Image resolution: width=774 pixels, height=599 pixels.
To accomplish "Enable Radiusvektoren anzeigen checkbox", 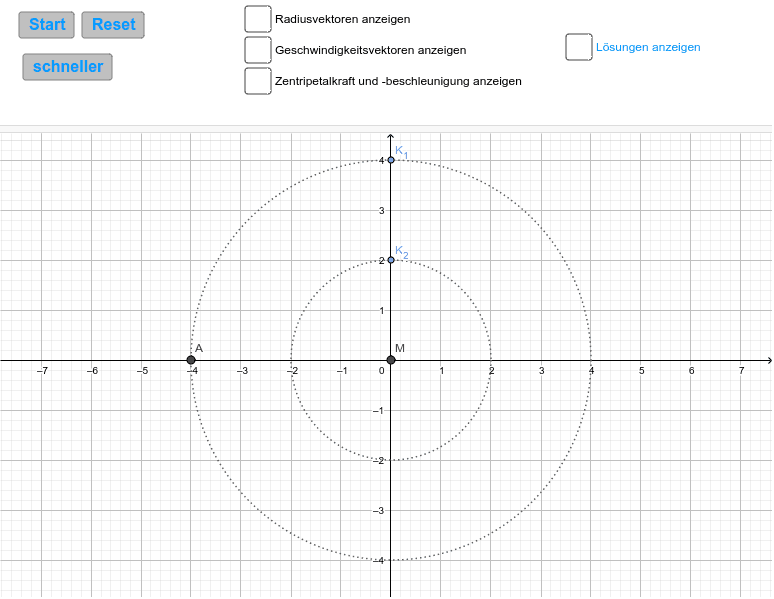I will (x=258, y=19).
